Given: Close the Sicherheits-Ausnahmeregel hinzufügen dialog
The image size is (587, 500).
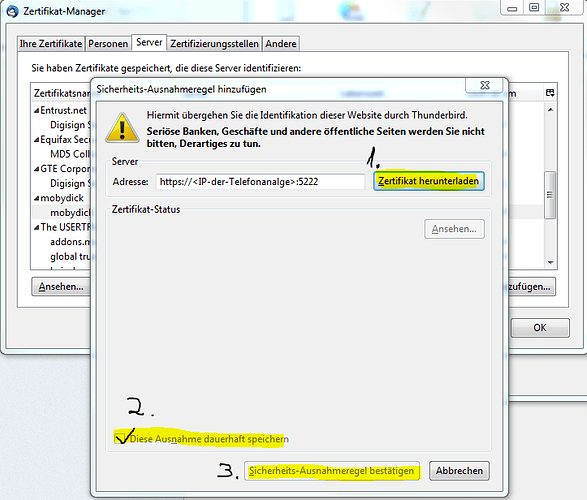Looking at the screenshot, I should (x=485, y=85).
